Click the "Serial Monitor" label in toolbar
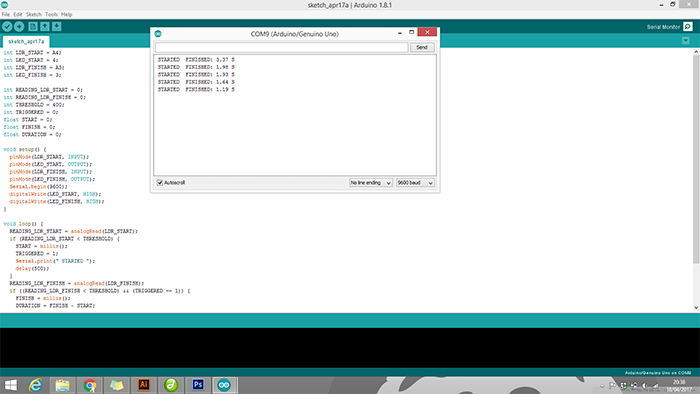 (x=663, y=27)
